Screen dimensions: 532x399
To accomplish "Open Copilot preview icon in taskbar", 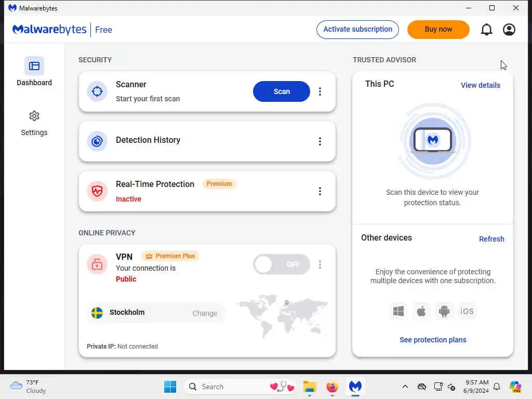I will click(x=515, y=387).
